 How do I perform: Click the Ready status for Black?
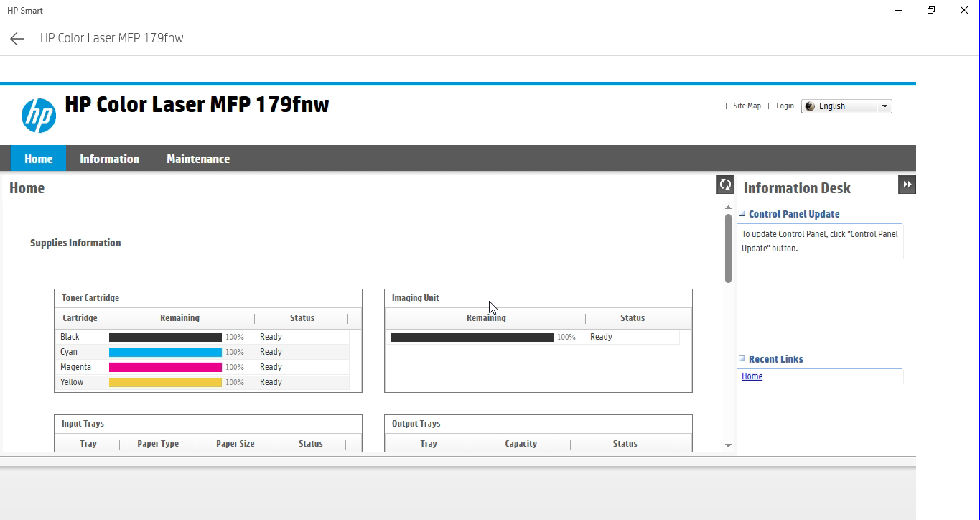pos(271,337)
